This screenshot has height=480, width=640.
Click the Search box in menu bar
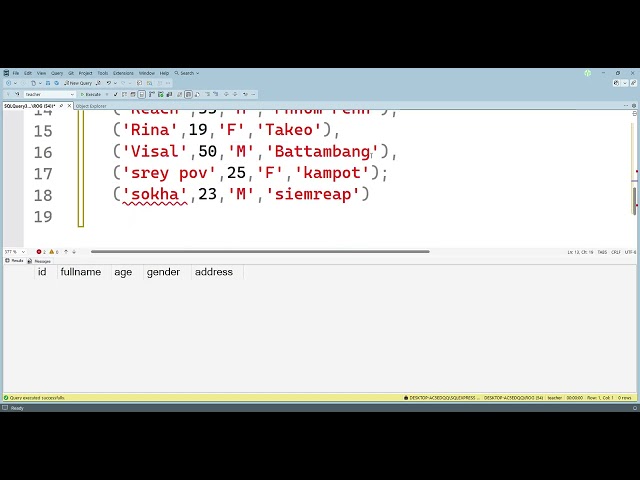pyautogui.click(x=187, y=73)
